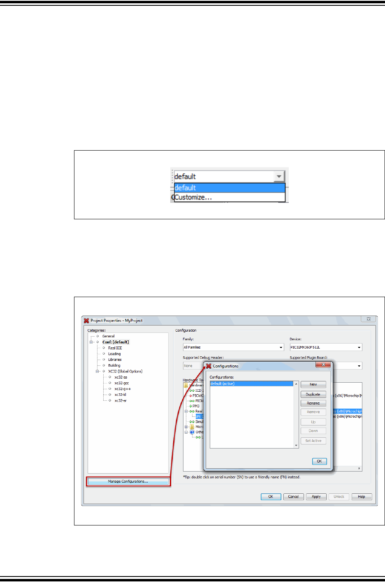
Task: Select xc32-ld linker option node
Action: 121,395
